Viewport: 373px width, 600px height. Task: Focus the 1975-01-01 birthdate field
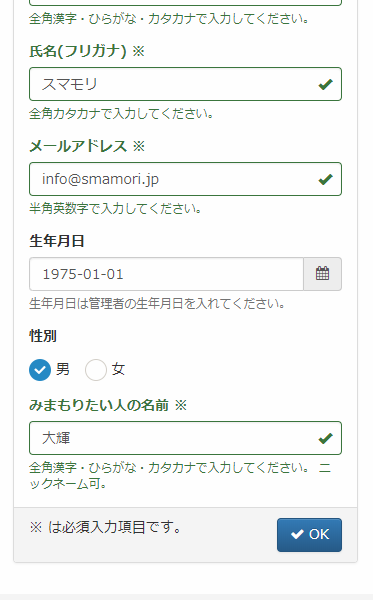[166, 274]
